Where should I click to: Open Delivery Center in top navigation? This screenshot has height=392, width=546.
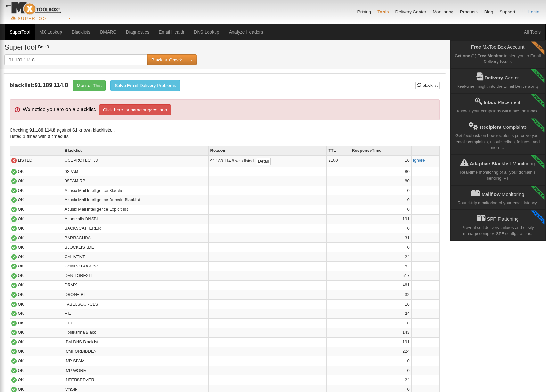(x=411, y=12)
